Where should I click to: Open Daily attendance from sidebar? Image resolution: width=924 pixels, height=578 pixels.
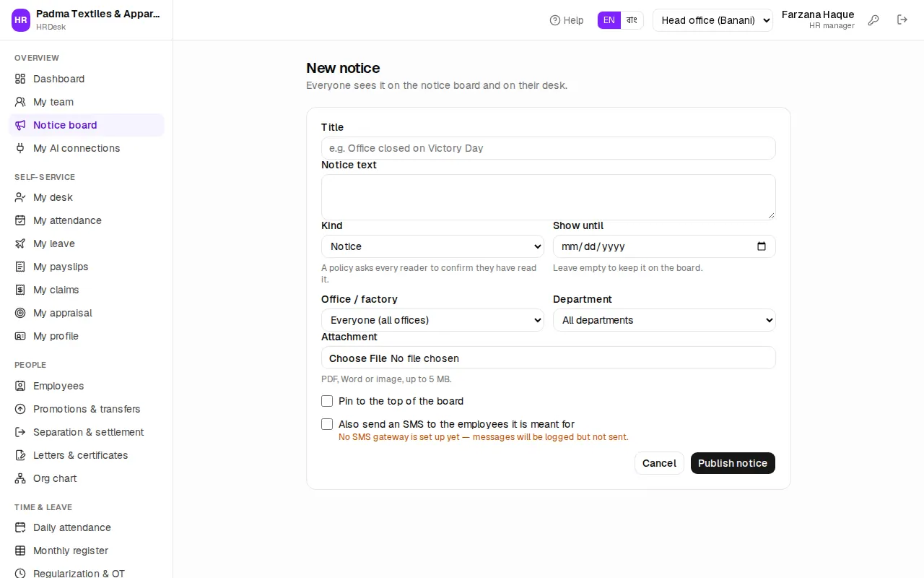[87, 527]
